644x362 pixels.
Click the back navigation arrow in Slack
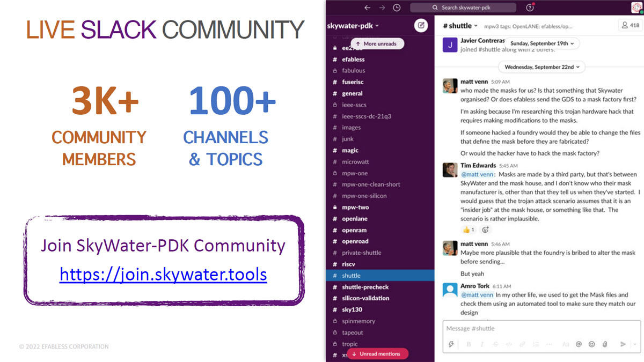[367, 8]
